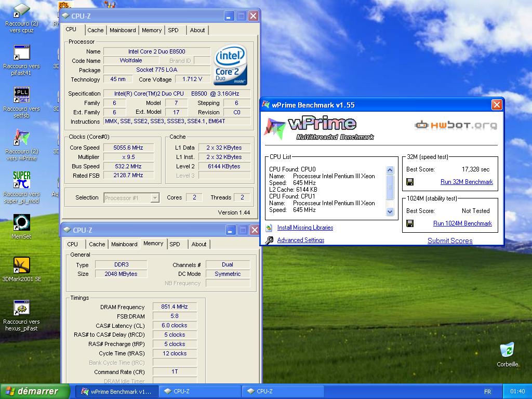
Task: Click the Install Missing Libraries link
Action: click(305, 228)
